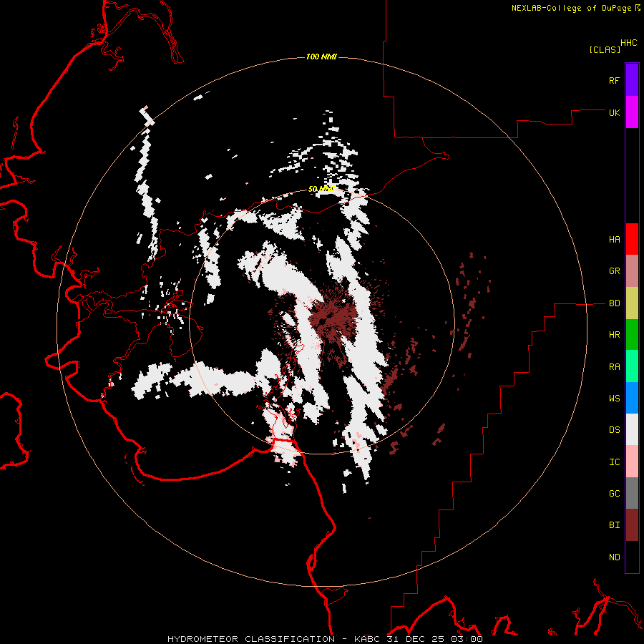Viewport: 644px width, 644px height.
Task: Click the HR green legend swatch
Action: click(x=632, y=335)
